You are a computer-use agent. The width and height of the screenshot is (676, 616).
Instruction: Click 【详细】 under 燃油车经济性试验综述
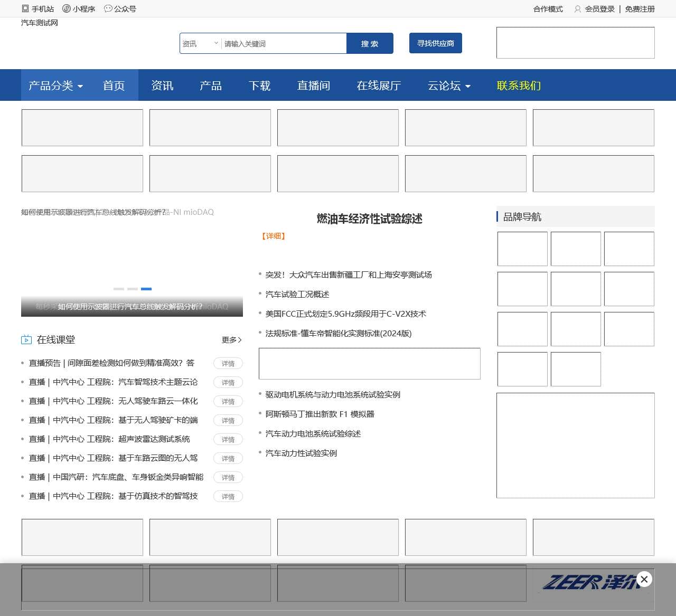tap(274, 236)
